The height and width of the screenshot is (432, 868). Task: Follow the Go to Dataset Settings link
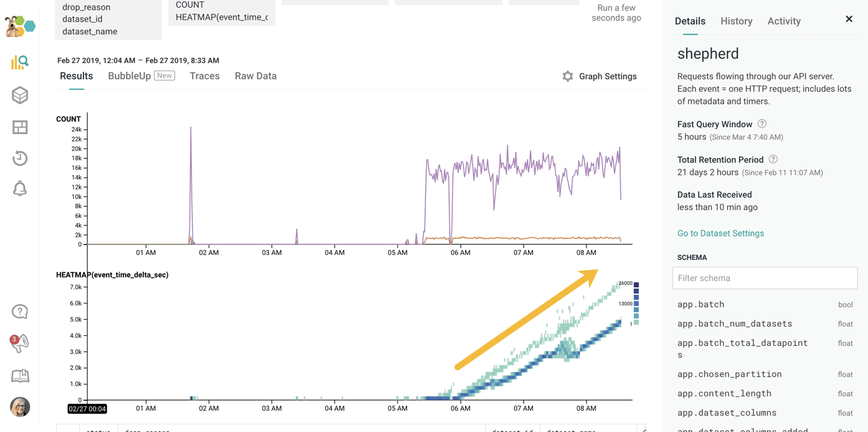pyautogui.click(x=720, y=233)
